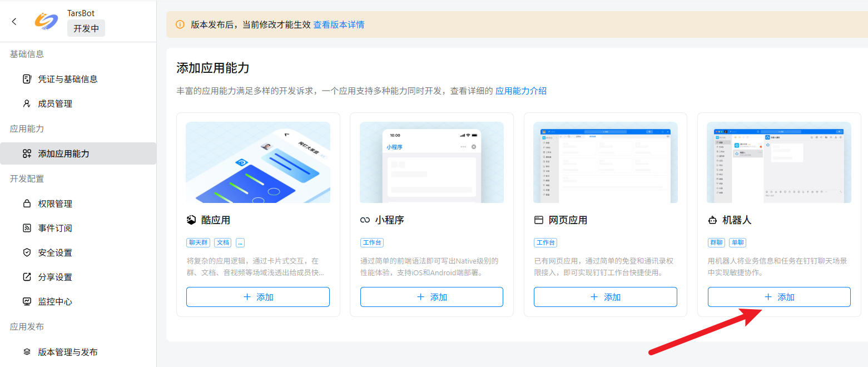Select 成员管理 in the sidebar
This screenshot has height=367, width=868.
55,104
